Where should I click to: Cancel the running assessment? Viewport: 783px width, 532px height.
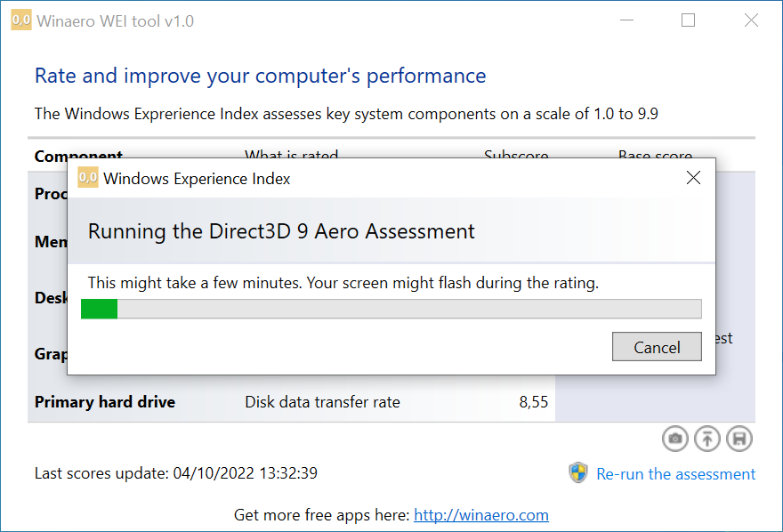click(657, 347)
